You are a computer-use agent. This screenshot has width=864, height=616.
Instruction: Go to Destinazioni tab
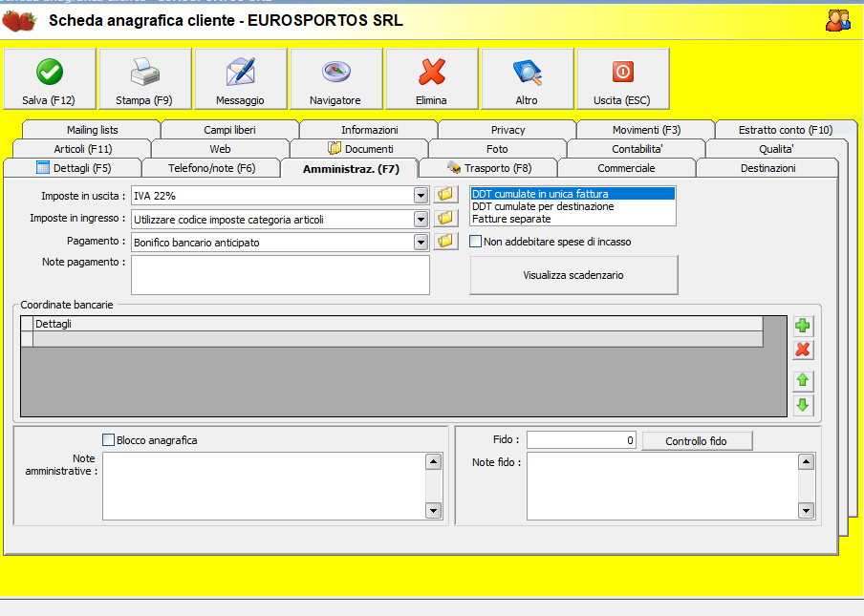pos(767,168)
